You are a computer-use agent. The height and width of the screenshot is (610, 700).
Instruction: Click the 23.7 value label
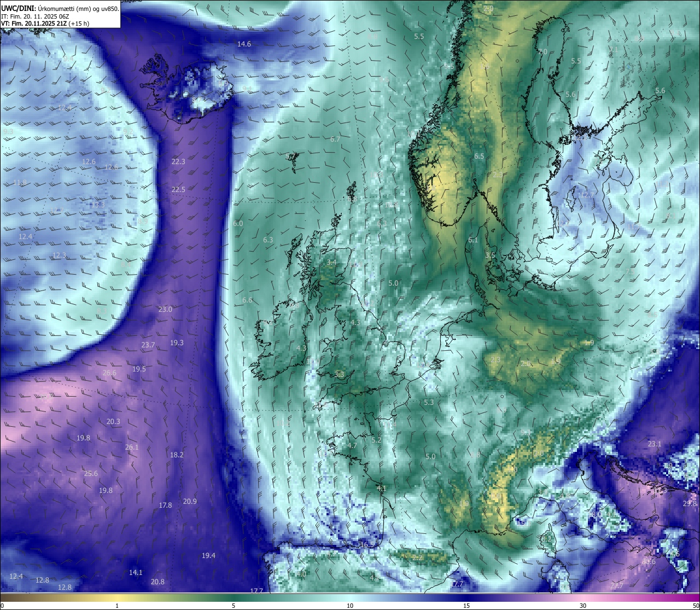[x=148, y=345]
